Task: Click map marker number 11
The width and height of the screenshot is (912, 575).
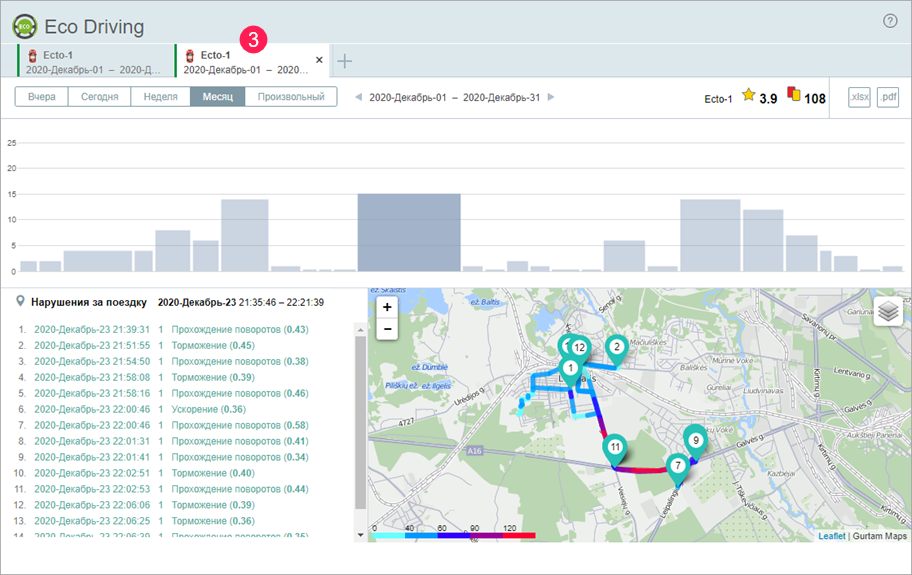Action: (615, 449)
